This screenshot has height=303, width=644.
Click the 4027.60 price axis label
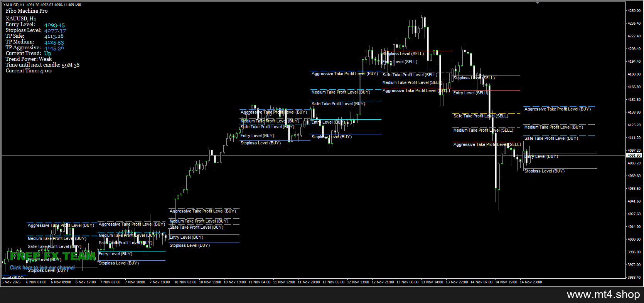(x=634, y=214)
